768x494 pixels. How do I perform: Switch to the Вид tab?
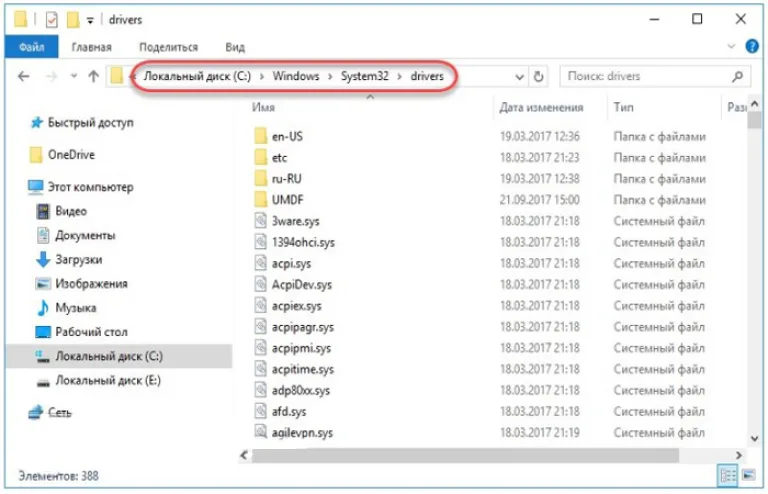pos(235,47)
